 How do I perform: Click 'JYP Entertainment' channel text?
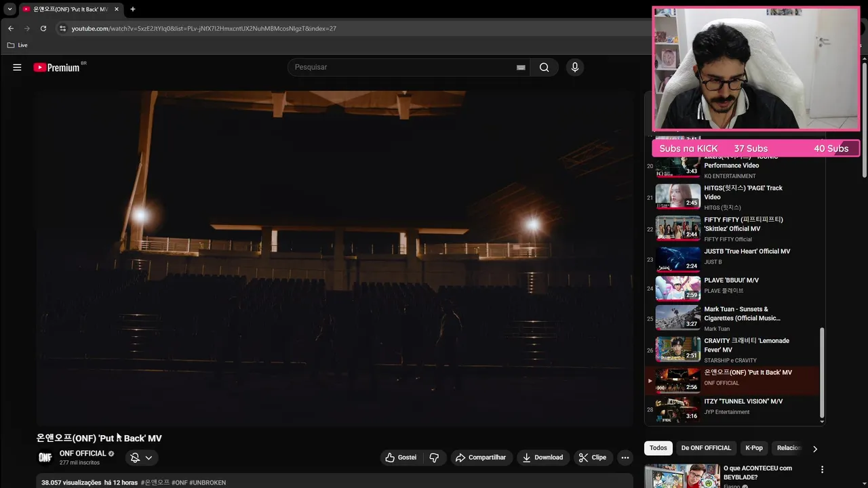[x=727, y=412]
